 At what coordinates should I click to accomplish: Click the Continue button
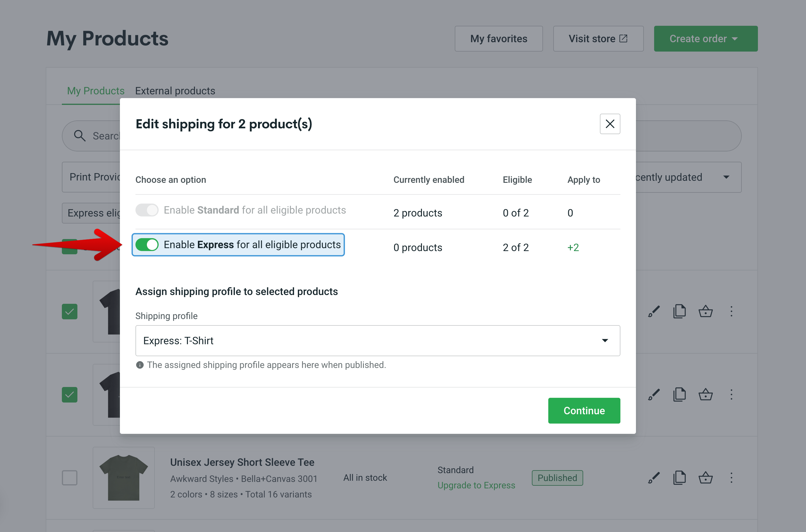point(584,410)
